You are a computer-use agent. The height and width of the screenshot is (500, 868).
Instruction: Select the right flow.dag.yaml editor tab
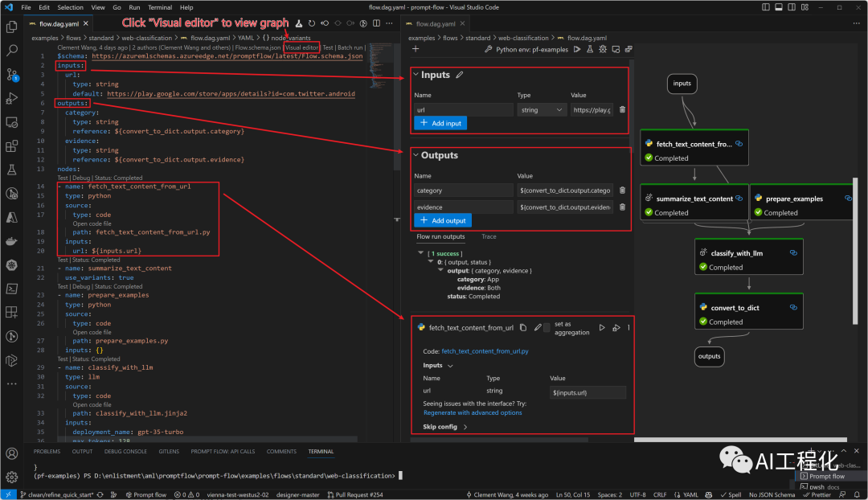(436, 24)
